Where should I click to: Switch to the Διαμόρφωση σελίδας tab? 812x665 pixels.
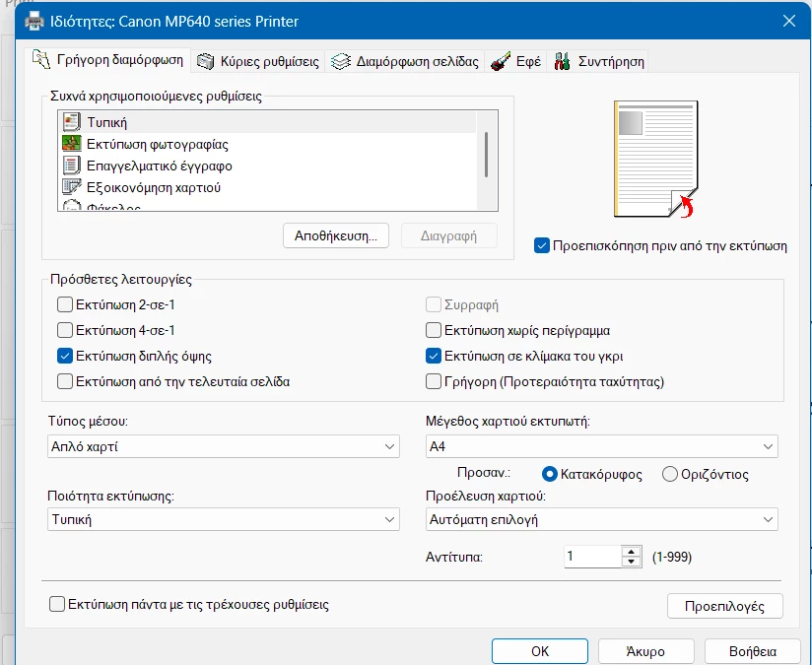(x=405, y=62)
